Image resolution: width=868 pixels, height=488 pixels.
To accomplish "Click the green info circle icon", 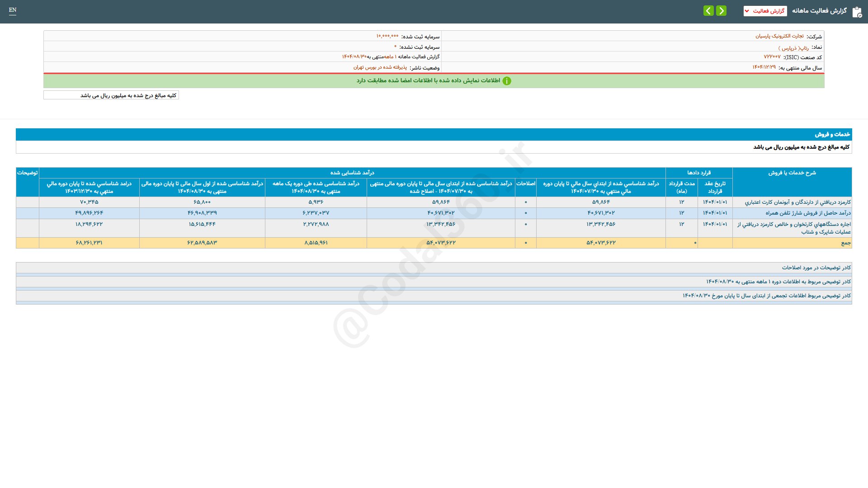I will [507, 81].
